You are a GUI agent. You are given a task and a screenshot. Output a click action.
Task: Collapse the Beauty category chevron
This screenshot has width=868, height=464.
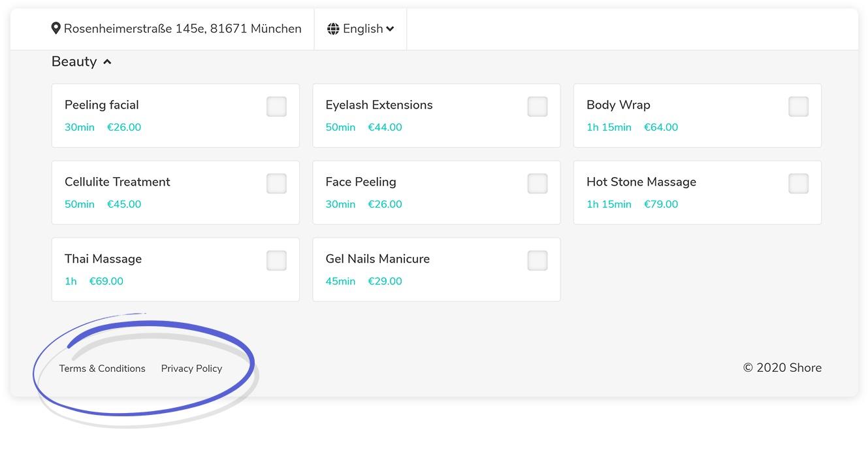point(107,61)
